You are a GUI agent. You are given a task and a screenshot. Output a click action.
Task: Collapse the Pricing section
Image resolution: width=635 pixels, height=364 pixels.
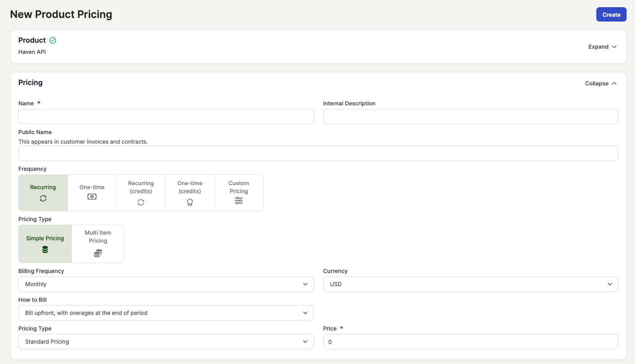601,83
